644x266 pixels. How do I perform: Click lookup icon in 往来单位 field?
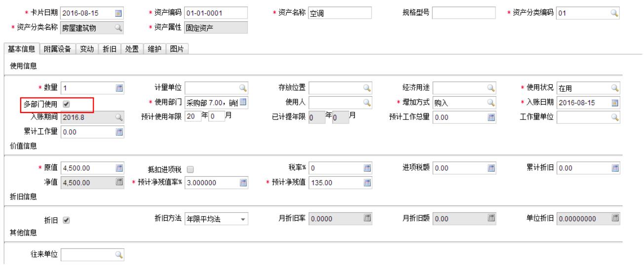(118, 254)
